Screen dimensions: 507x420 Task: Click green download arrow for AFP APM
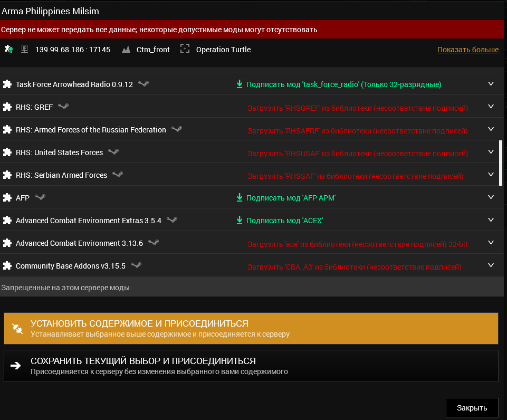[x=240, y=197]
